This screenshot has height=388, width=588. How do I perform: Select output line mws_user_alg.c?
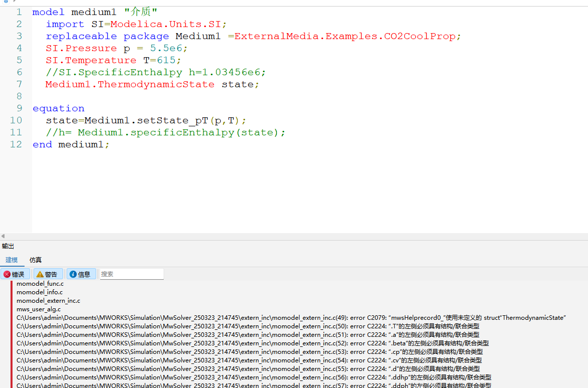[39, 310]
